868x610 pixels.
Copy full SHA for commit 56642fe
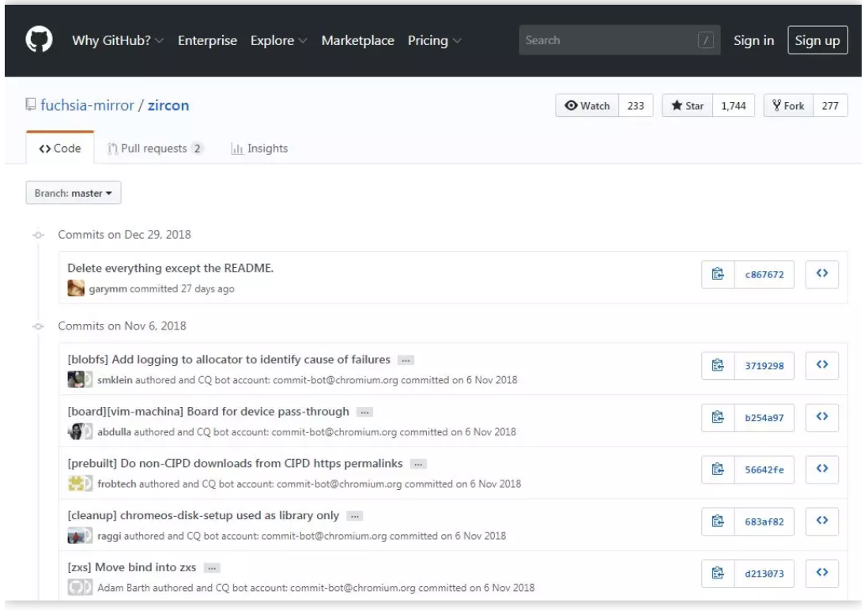[718, 469]
